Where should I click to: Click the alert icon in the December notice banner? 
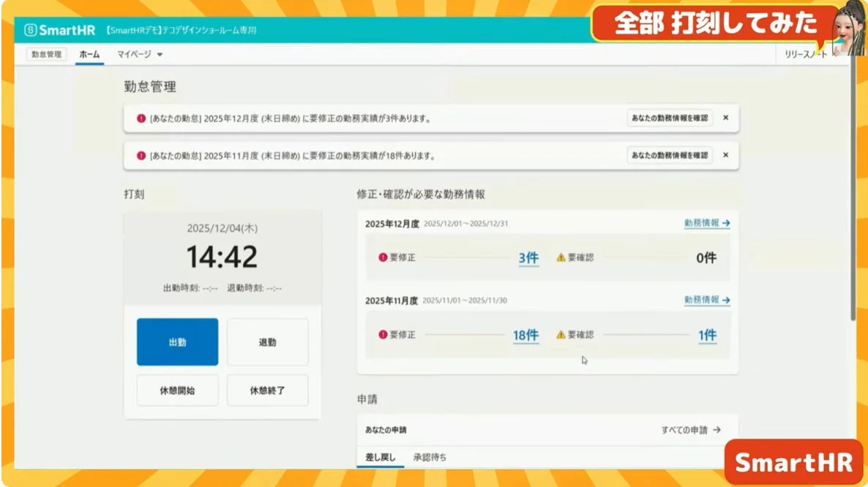tap(141, 118)
